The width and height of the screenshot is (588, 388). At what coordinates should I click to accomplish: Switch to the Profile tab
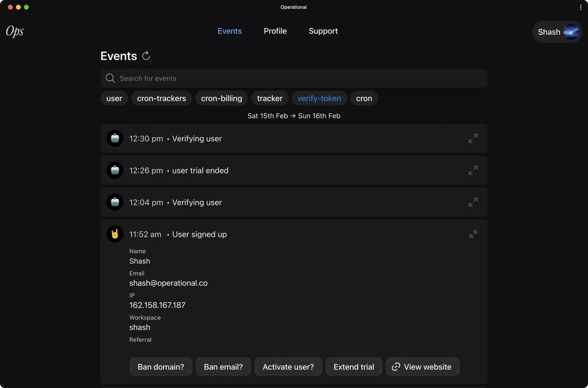tap(275, 31)
